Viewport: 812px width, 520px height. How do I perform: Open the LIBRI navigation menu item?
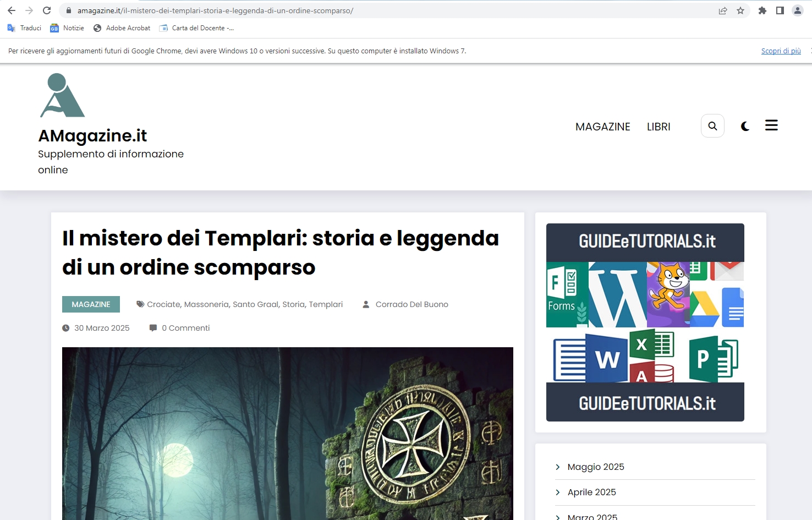click(x=659, y=127)
